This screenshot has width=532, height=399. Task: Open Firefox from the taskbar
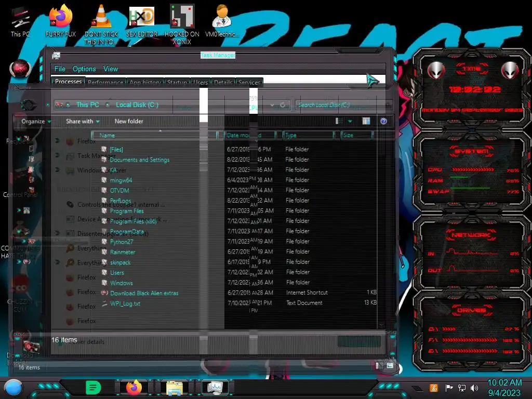(x=134, y=388)
